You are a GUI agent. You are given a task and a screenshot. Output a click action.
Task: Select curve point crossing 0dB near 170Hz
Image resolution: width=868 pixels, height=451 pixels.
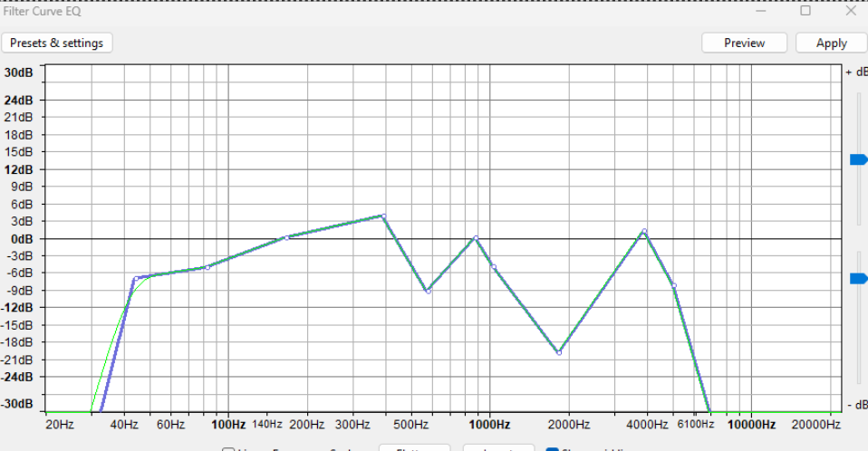pos(286,238)
